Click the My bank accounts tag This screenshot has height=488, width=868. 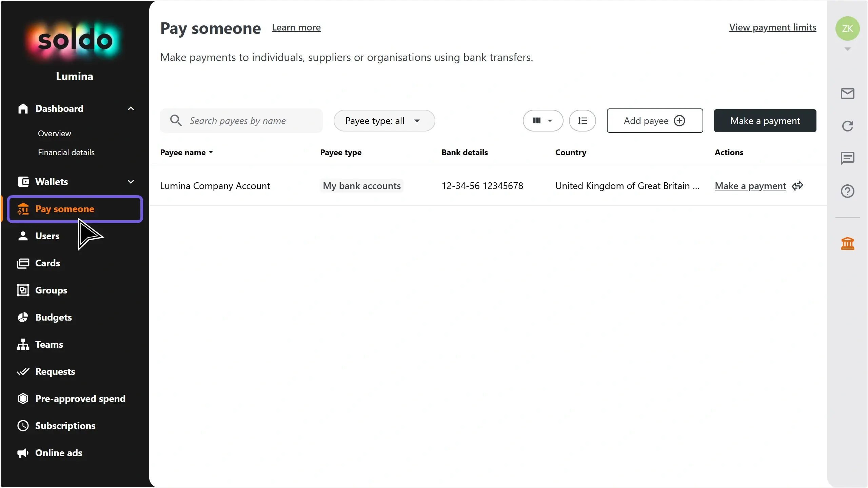362,186
